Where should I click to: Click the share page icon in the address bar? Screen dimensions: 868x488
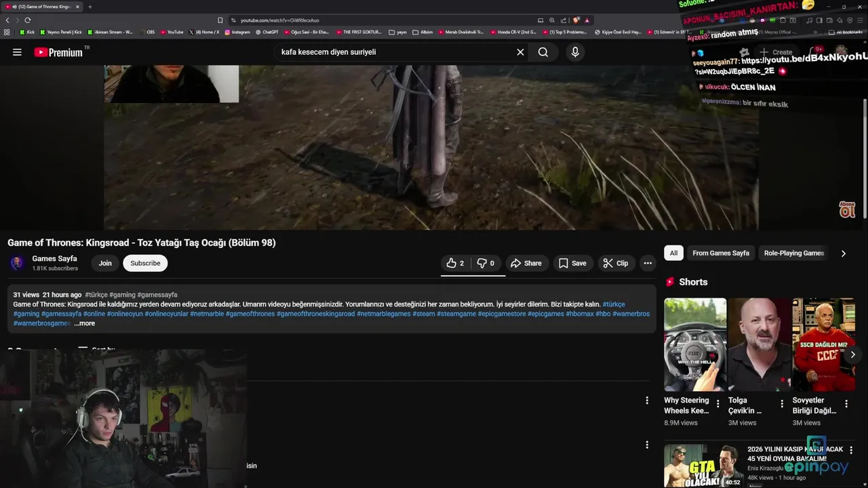click(564, 20)
